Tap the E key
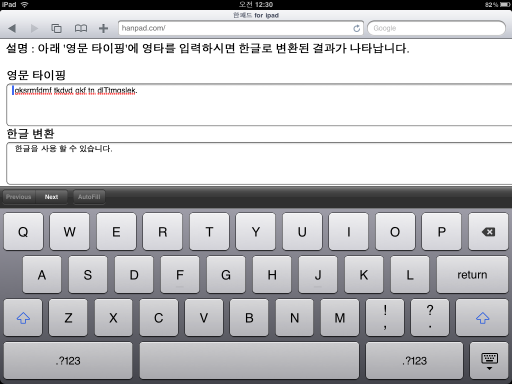 [x=116, y=232]
